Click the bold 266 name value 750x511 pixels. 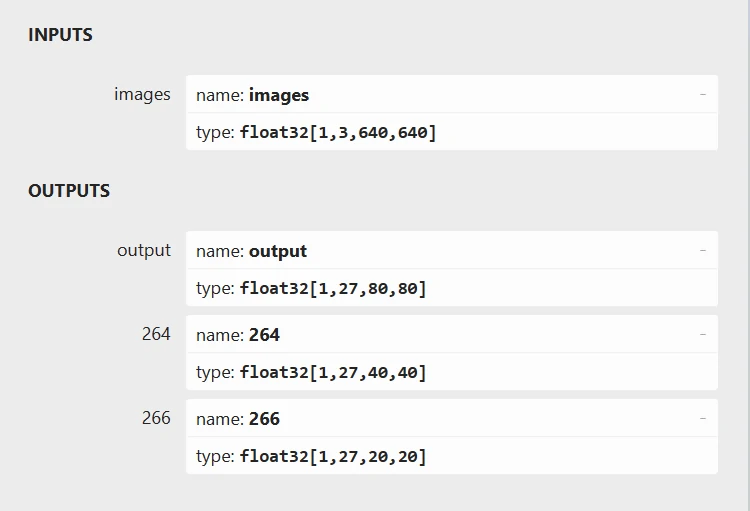[264, 419]
